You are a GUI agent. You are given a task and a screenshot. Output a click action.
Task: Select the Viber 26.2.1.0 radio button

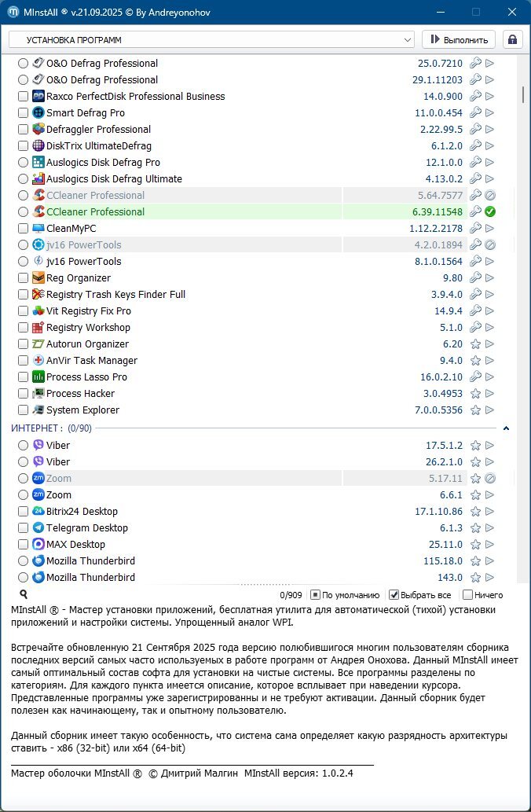click(x=24, y=462)
